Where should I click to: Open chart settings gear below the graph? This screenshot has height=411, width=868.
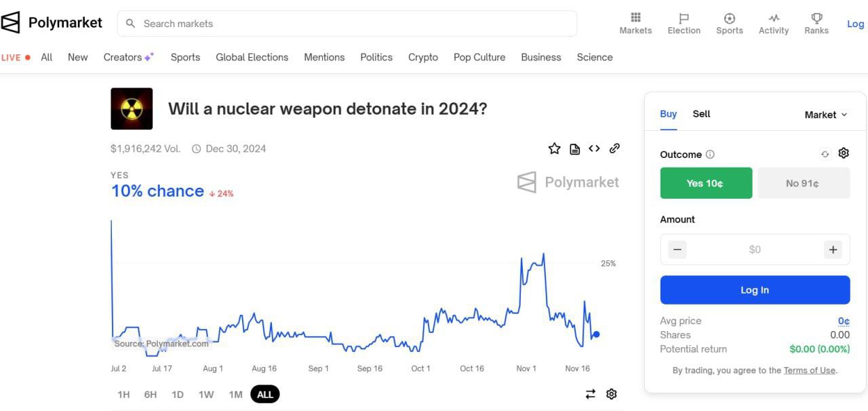click(x=611, y=394)
